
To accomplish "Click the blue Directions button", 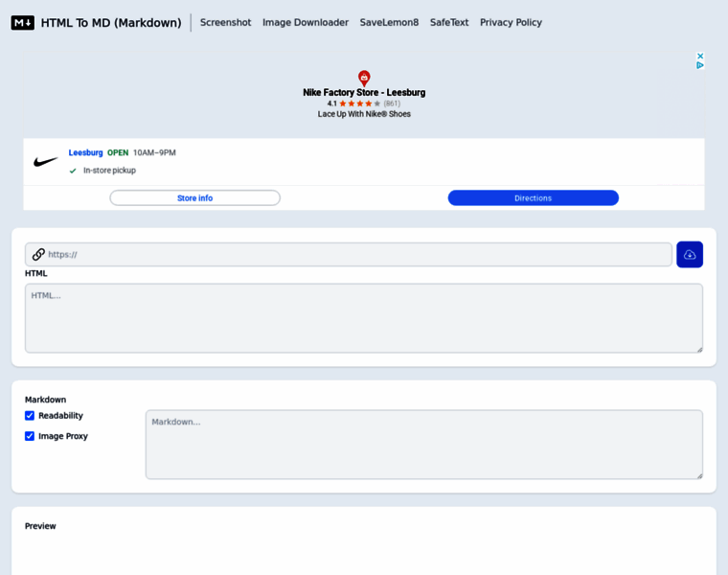I will click(x=533, y=197).
